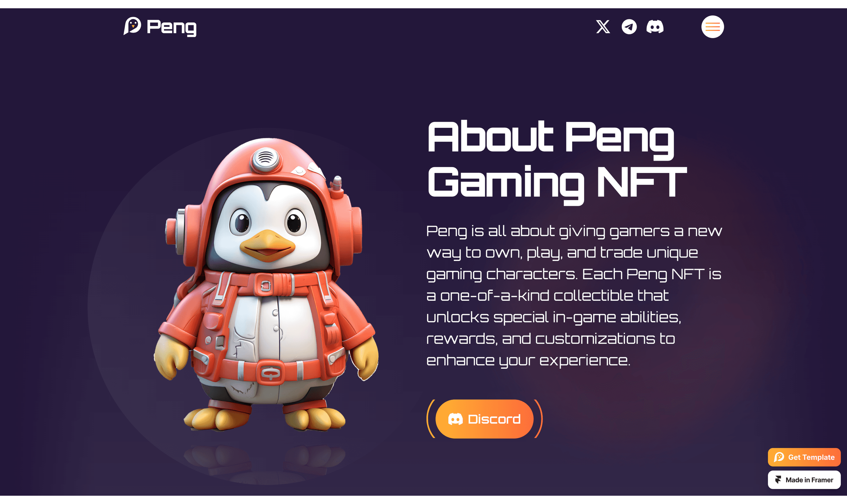Open the Telegram social icon
847x504 pixels.
click(x=629, y=27)
